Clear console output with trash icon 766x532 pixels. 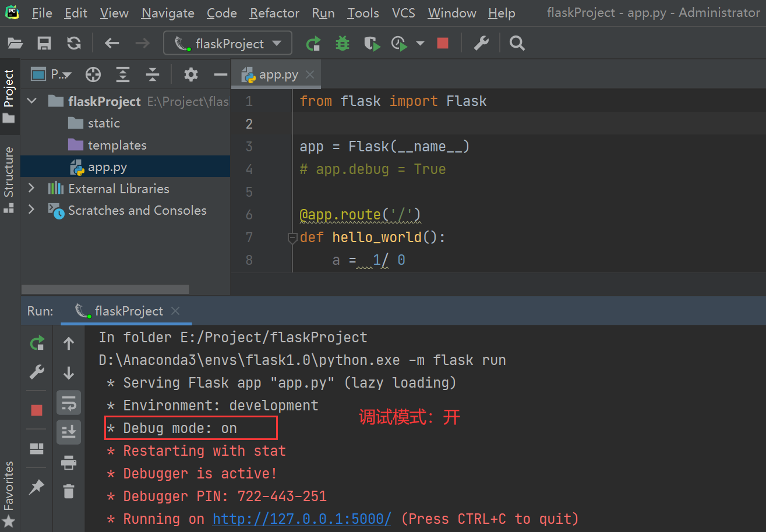(x=69, y=491)
